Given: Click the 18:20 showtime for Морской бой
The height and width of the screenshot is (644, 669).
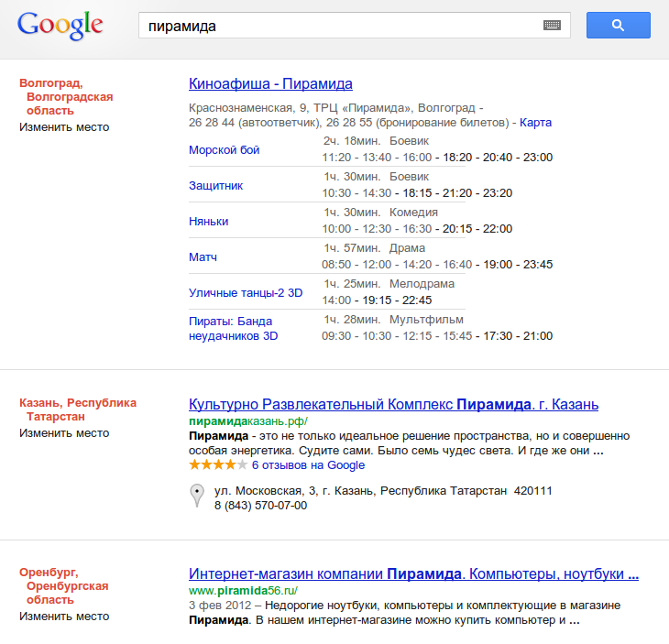Looking at the screenshot, I should 457,158.
